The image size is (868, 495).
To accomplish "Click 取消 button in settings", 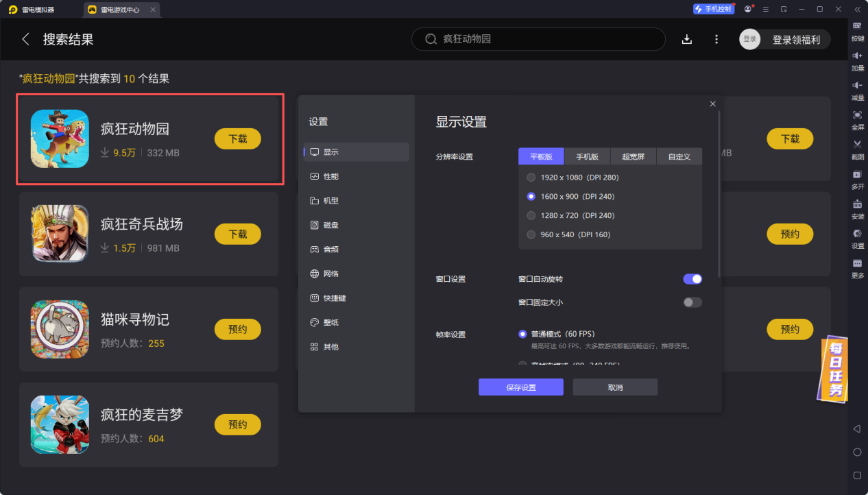I will click(x=615, y=387).
